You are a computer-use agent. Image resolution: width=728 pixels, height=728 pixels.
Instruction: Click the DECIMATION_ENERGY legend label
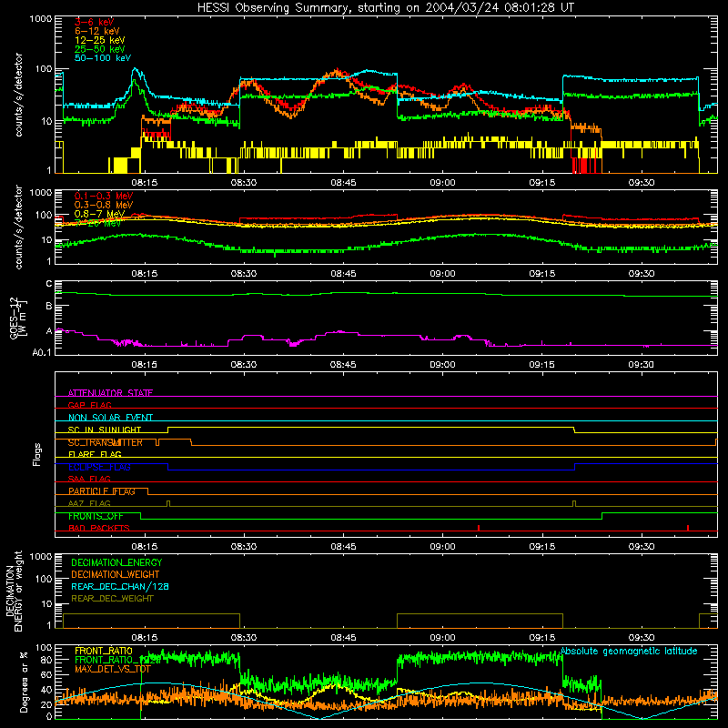pyautogui.click(x=116, y=562)
